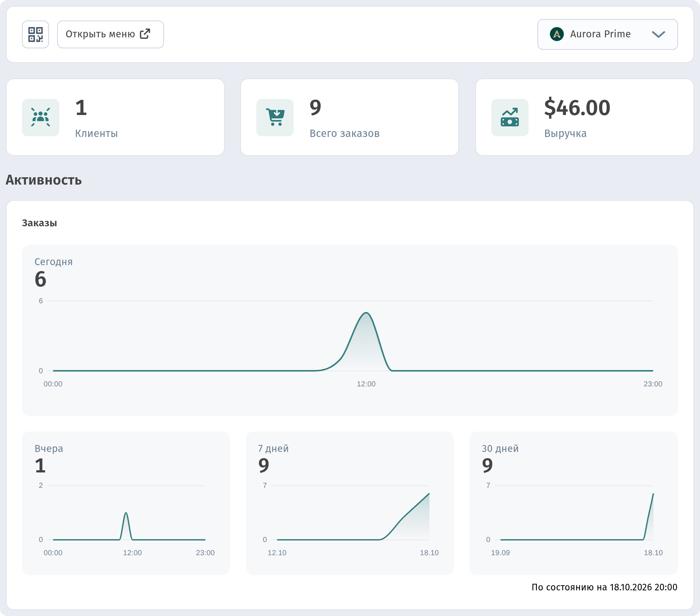Click the $46.00 revenue value
This screenshot has width=700, height=616.
tap(577, 108)
